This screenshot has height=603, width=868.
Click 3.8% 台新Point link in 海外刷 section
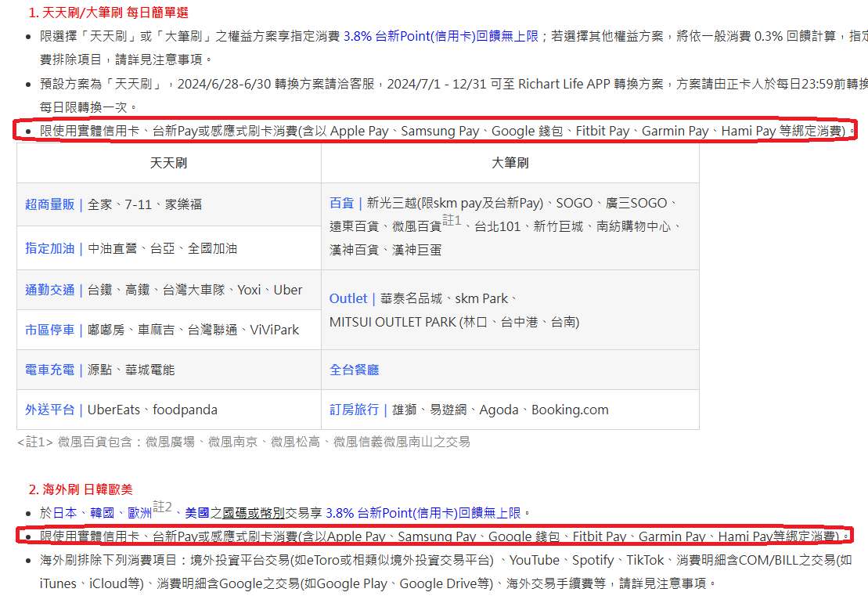pyautogui.click(x=423, y=513)
